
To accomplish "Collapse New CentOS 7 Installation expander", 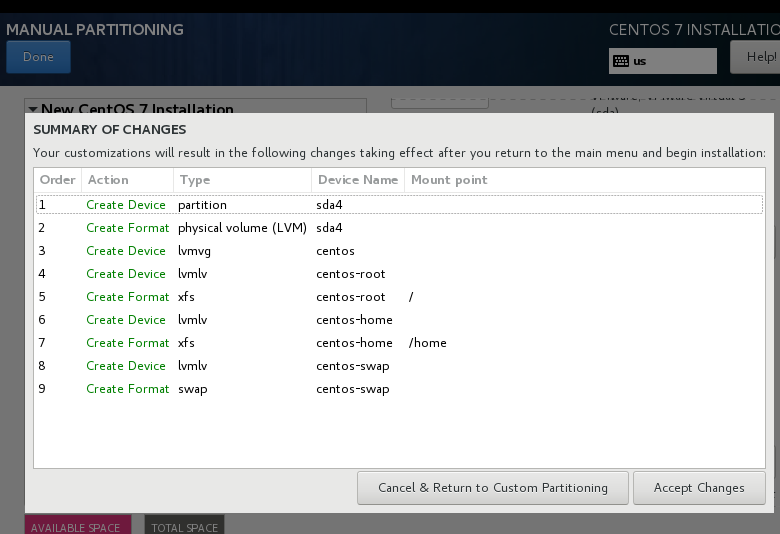I will click(x=33, y=108).
